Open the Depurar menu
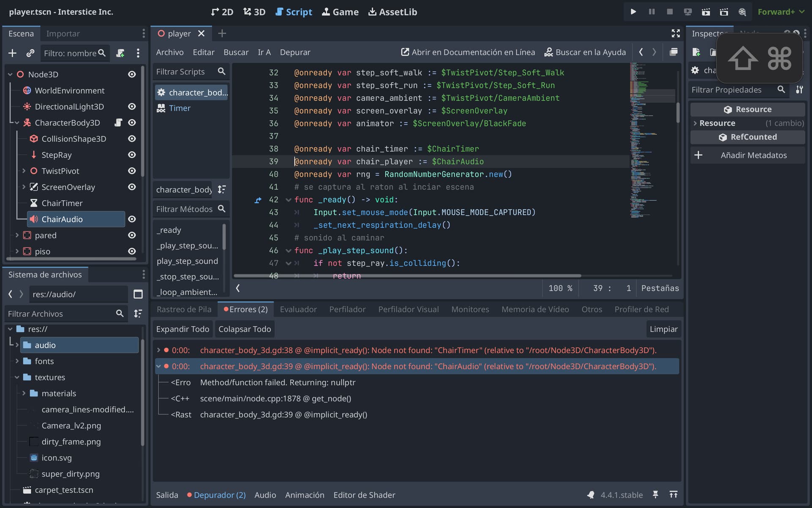Screen dimensions: 812x508 click(295, 52)
